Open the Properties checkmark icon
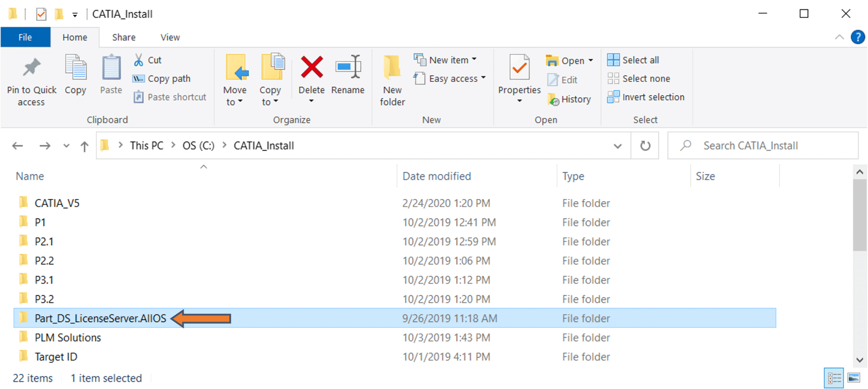This screenshot has height=389, width=868. point(519,68)
